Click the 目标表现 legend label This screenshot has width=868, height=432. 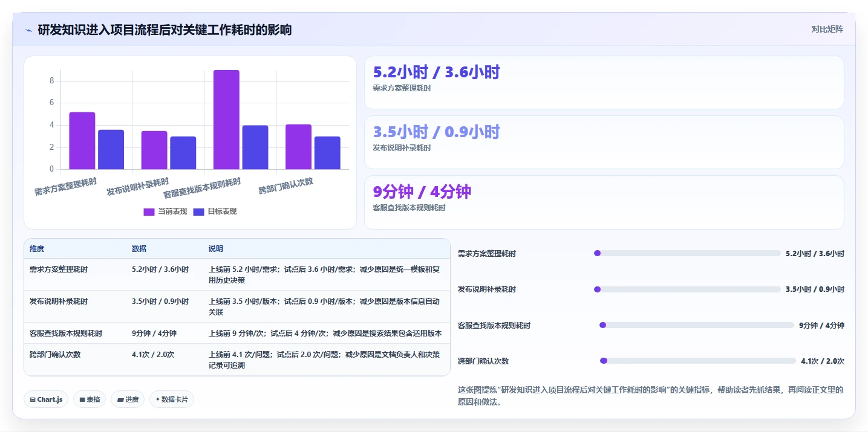pyautogui.click(x=222, y=211)
